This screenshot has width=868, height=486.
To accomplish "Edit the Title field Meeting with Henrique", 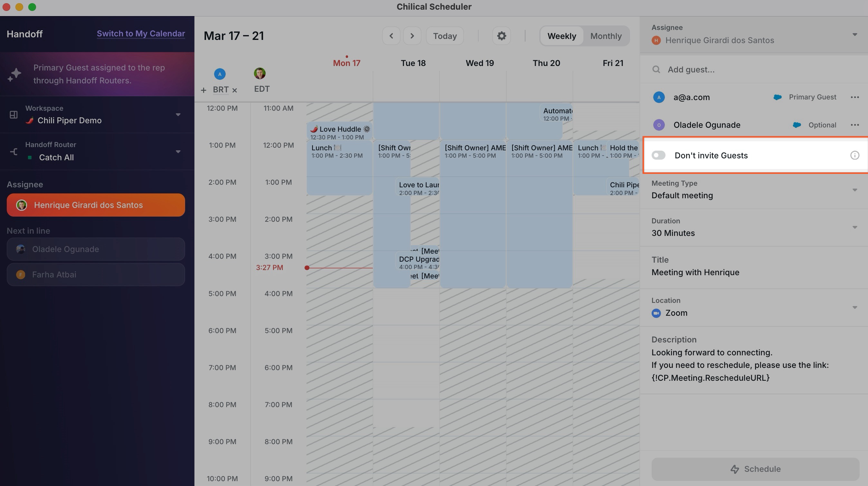I will tap(754, 267).
